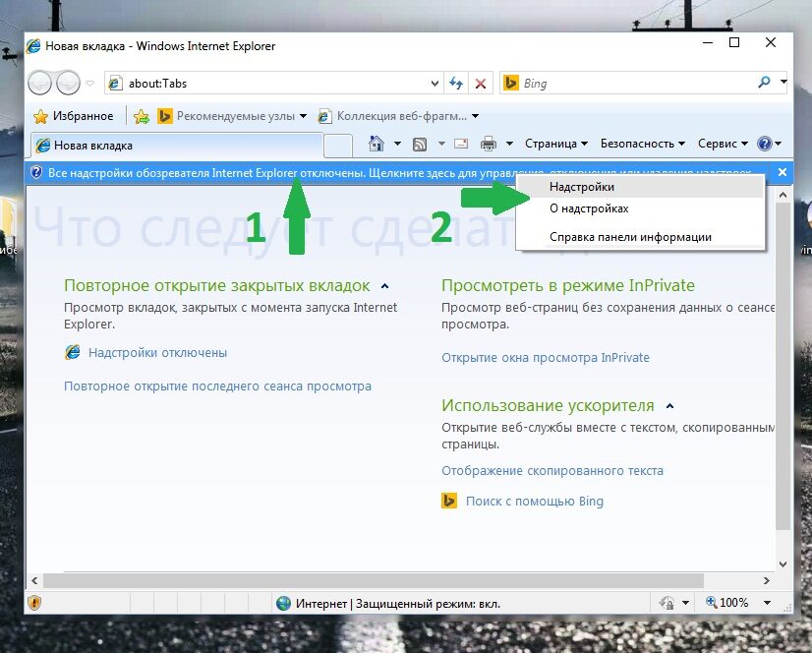Screen dimensions: 812x653
Task: Open Открытие окна просмотра InPrivate link
Action: [545, 357]
